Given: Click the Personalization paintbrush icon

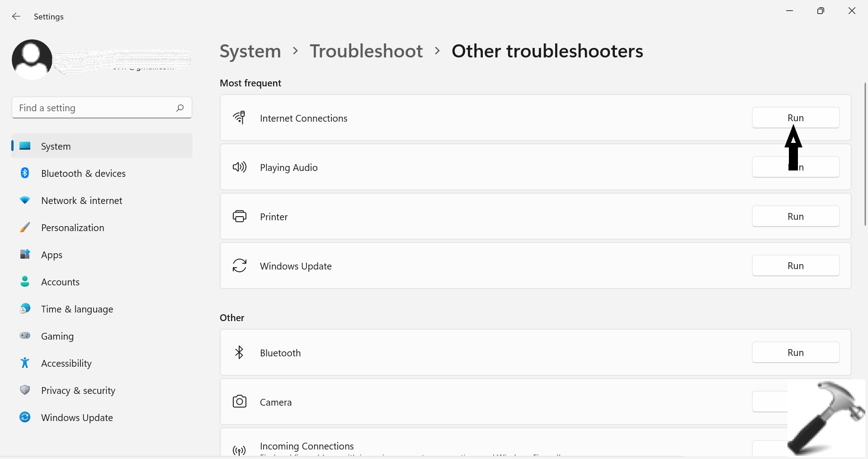Looking at the screenshot, I should point(25,227).
